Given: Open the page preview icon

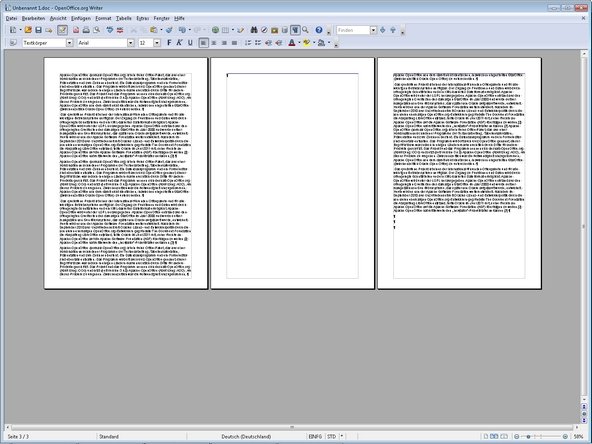Looking at the screenshot, I should [x=97, y=30].
